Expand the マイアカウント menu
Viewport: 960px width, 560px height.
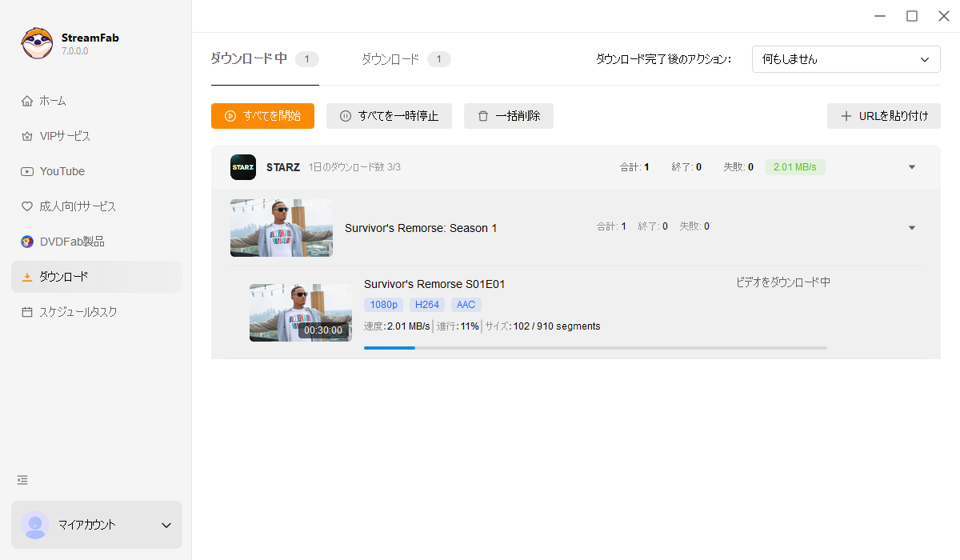pos(96,525)
